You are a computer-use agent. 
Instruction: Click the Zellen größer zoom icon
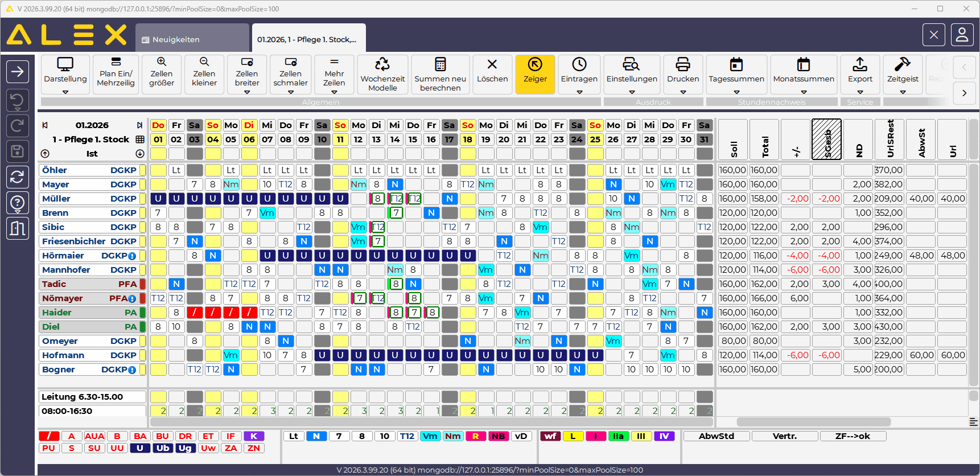162,62
